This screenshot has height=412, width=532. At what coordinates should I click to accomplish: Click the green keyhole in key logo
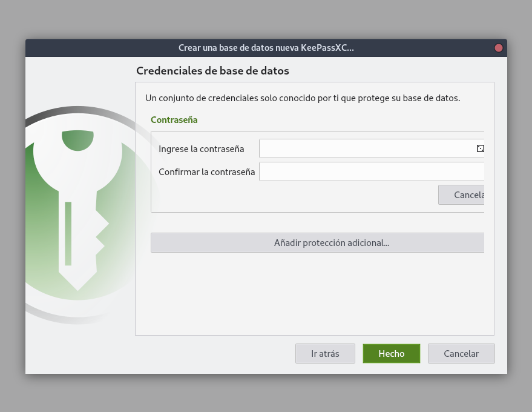pos(77,139)
